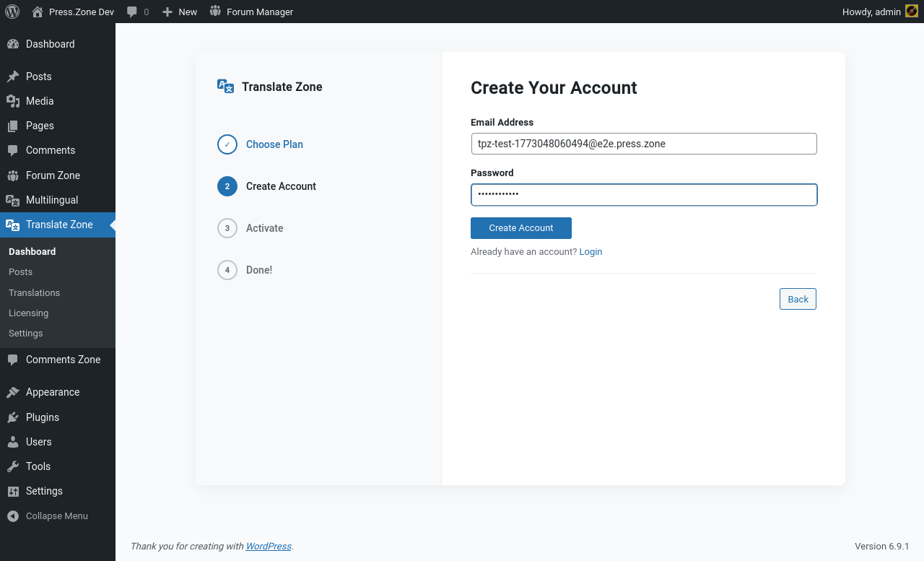
Task: Open the Licensing submenu item
Action: point(29,313)
